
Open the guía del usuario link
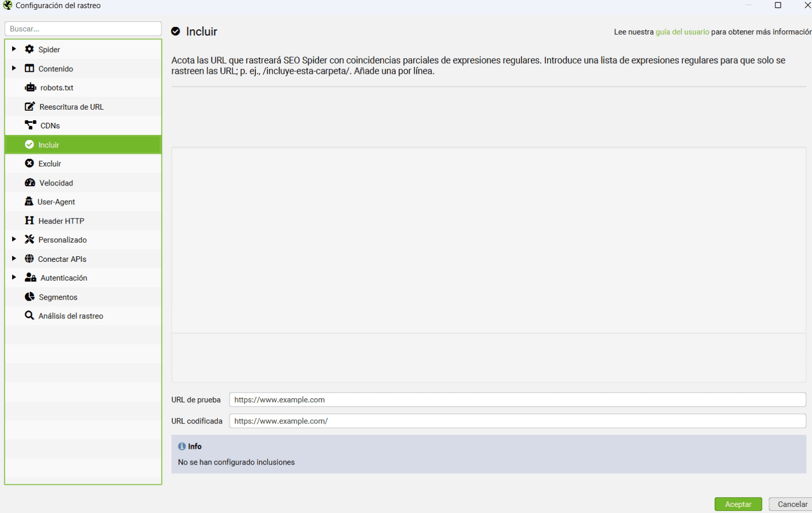coord(682,32)
